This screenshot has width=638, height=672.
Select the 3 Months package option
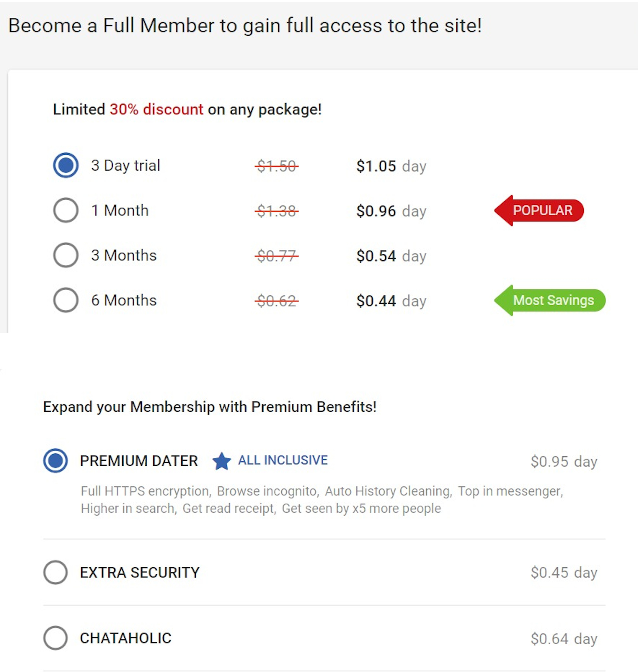click(66, 255)
